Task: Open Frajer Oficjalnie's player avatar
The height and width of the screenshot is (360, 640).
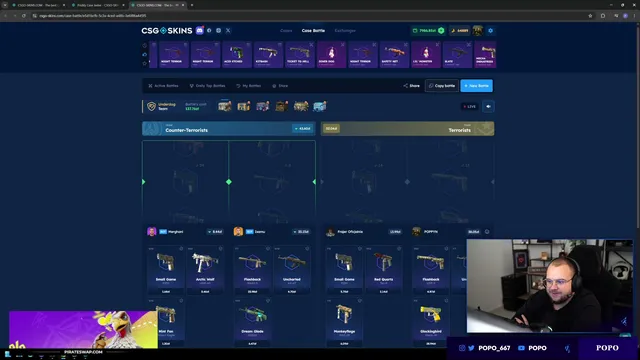Action: pos(330,231)
